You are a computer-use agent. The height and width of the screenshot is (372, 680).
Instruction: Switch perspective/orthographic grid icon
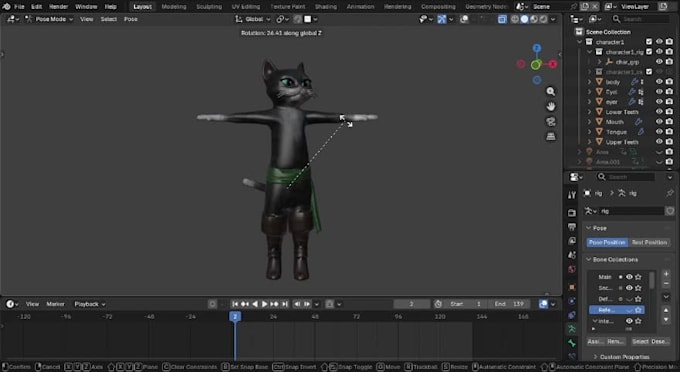pos(551,137)
